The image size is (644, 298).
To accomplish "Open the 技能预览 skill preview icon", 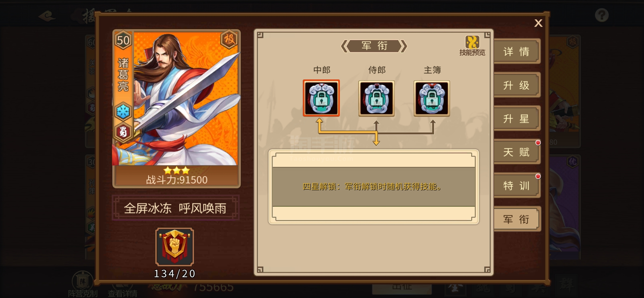I will click(472, 45).
